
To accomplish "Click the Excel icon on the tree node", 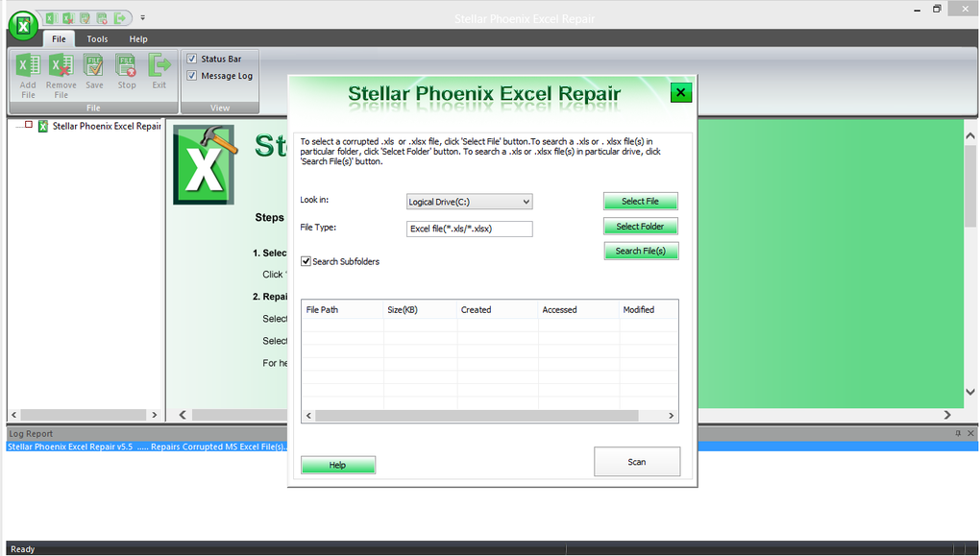I will pyautogui.click(x=43, y=126).
